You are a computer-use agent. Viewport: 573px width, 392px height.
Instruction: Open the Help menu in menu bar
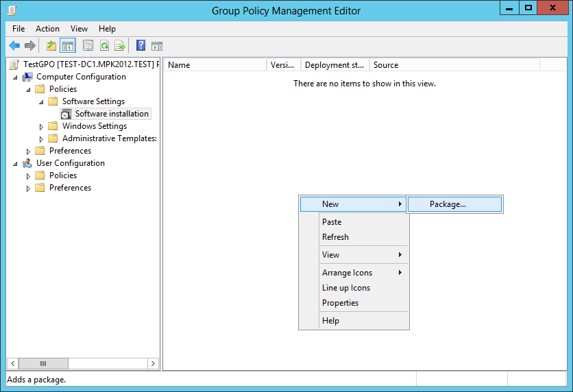click(107, 29)
